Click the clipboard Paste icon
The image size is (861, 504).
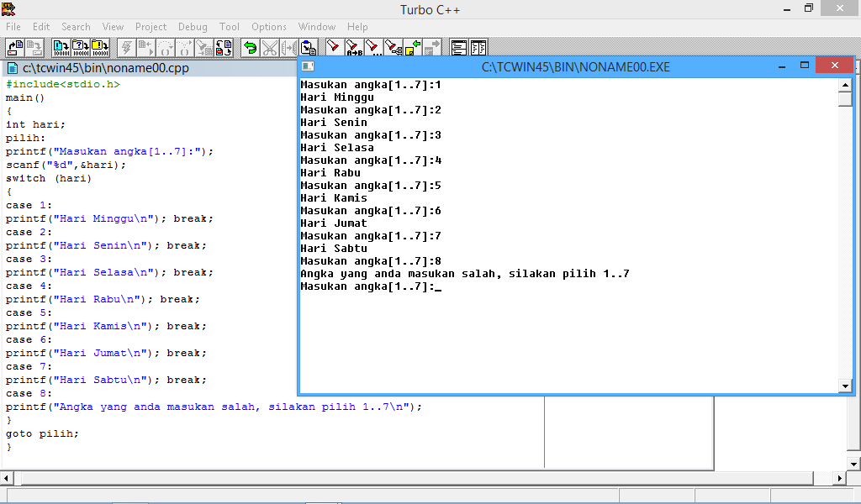coord(309,48)
